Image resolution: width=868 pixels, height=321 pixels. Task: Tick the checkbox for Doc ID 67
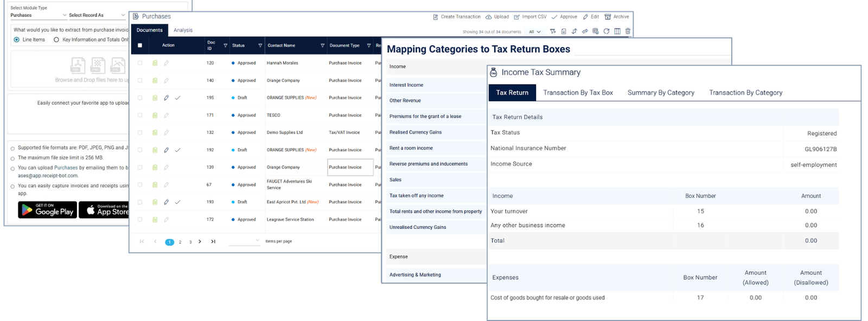[140, 184]
